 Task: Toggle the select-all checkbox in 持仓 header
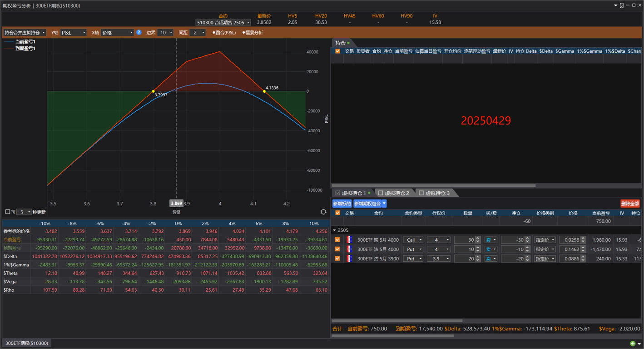[337, 51]
